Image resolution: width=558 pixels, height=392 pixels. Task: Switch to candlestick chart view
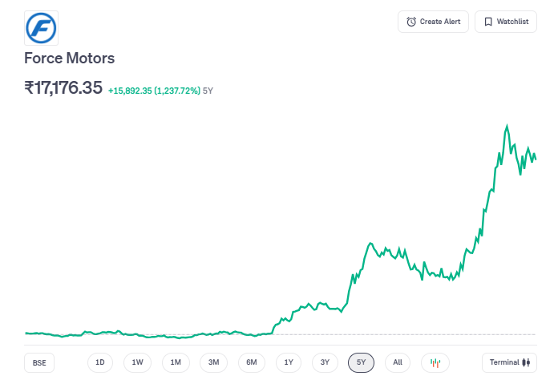click(x=435, y=362)
